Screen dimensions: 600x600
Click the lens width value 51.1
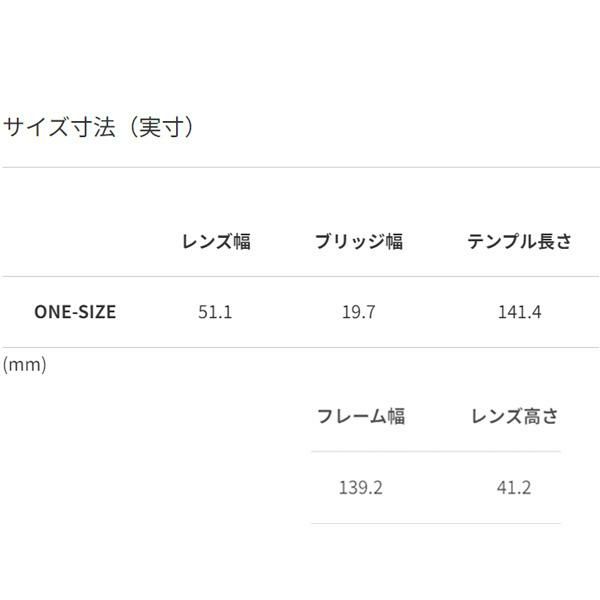coord(215,312)
